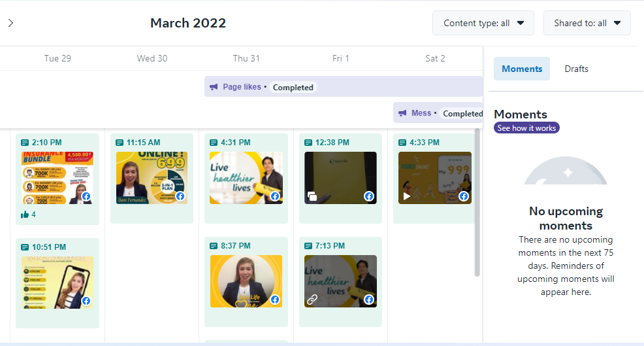
Task: Click the post icon beside 4:31 PM
Action: tap(214, 143)
